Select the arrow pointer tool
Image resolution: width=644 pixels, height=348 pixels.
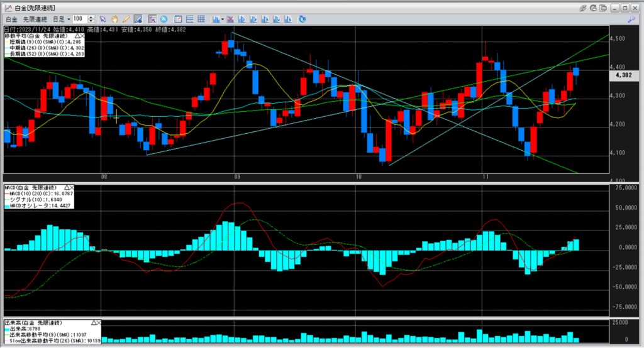point(103,19)
